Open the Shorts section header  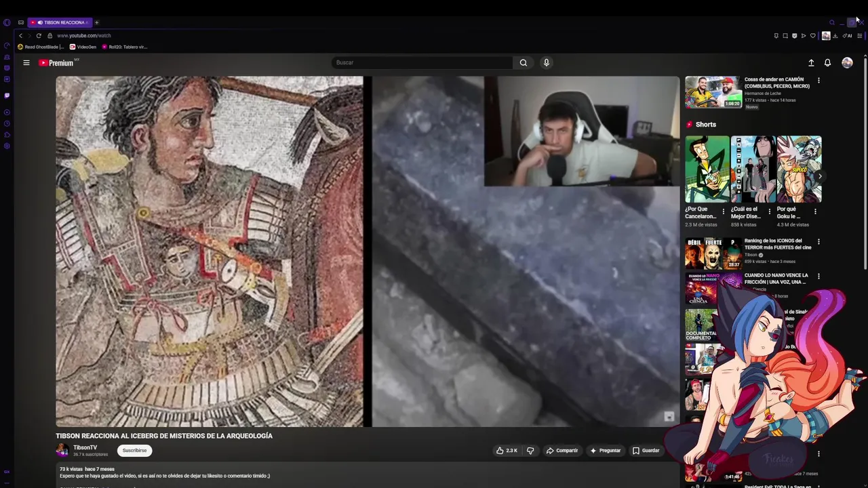(701, 124)
